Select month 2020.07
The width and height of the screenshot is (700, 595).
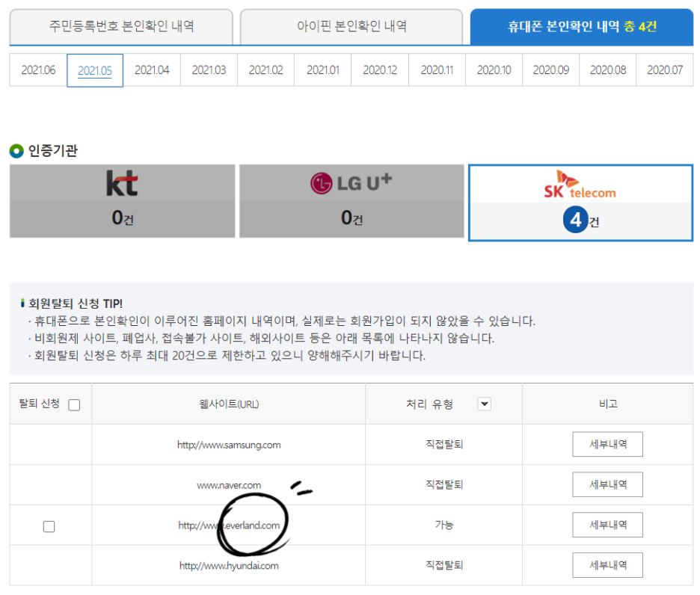pos(665,70)
